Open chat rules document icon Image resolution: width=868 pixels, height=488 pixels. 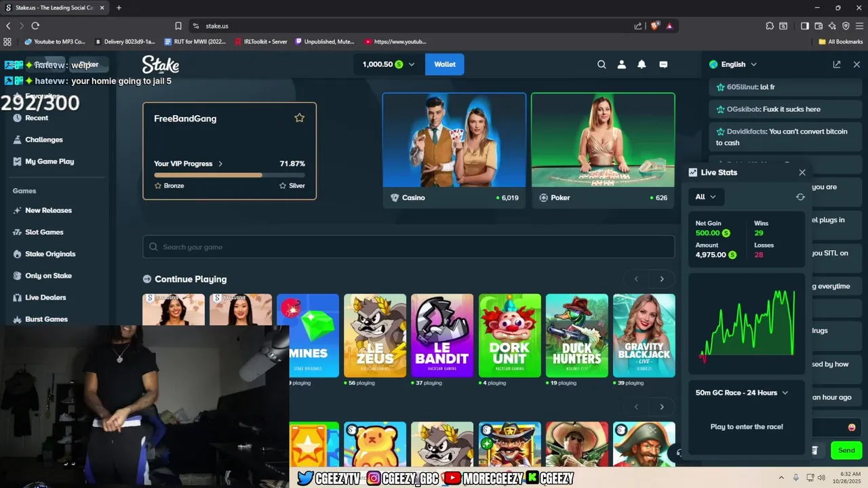814,450
